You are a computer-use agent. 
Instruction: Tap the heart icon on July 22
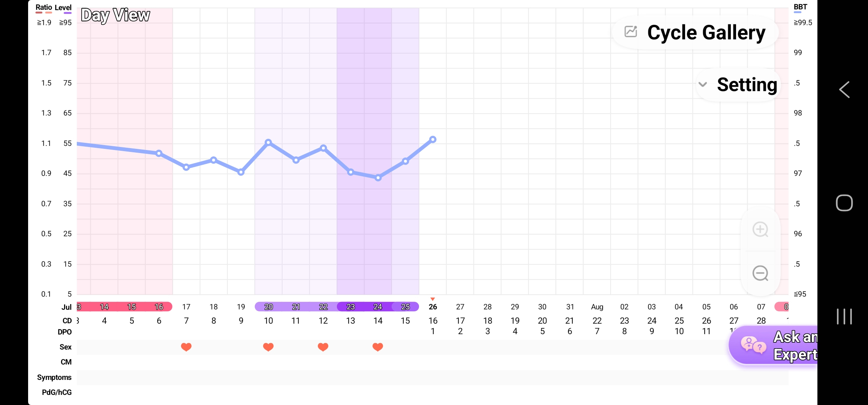[323, 347]
